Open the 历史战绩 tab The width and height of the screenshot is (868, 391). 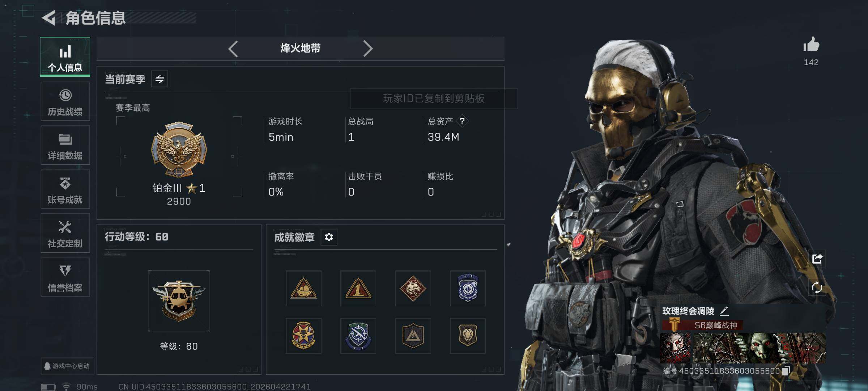(x=65, y=101)
